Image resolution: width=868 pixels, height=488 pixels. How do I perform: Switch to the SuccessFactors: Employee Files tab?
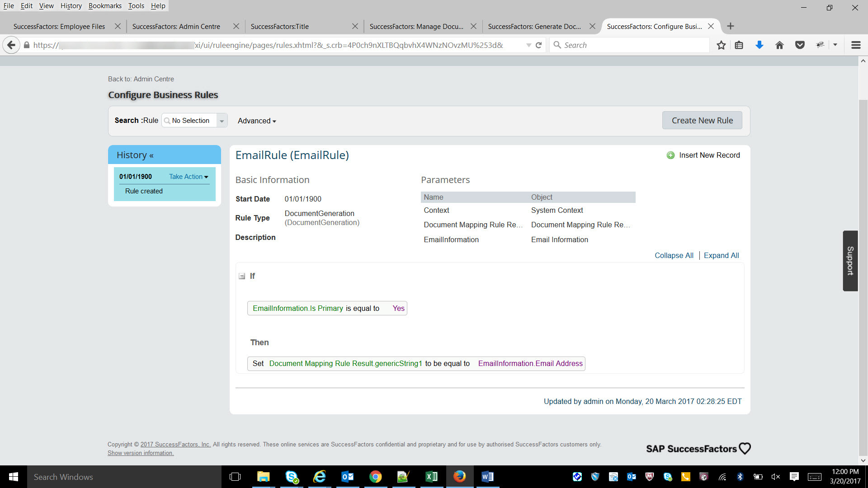click(x=59, y=27)
